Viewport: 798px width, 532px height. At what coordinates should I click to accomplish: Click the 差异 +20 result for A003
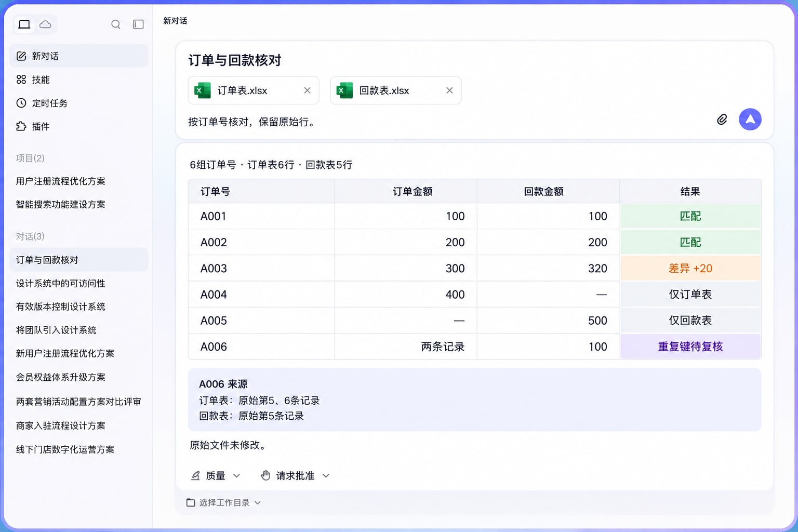[690, 269]
